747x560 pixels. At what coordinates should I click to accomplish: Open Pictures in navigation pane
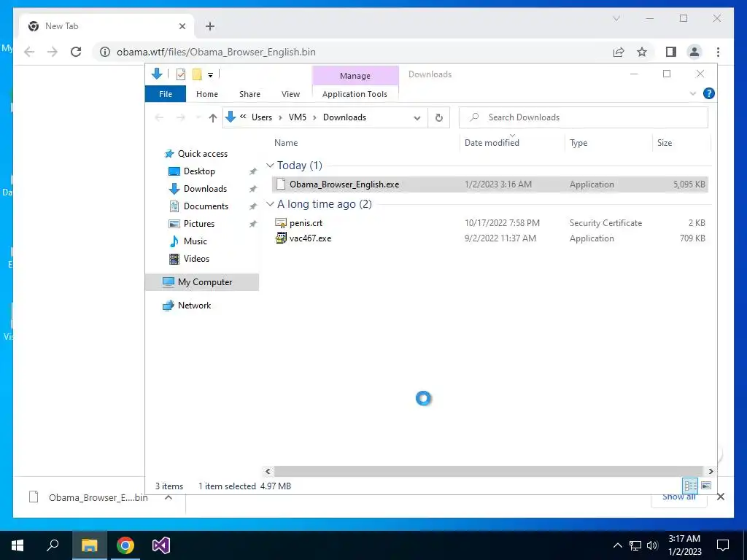coord(198,223)
